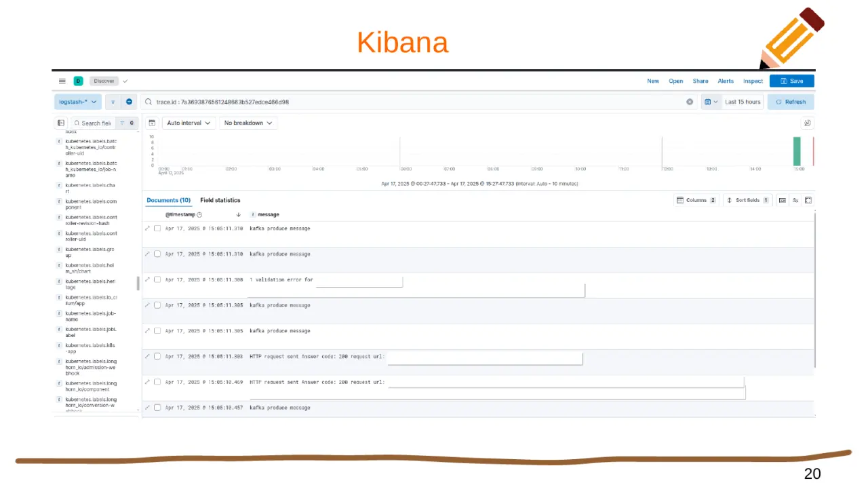This screenshot has width=868, height=489.
Task: Select field kubernetes.labels.job-name
Action: 91,316
